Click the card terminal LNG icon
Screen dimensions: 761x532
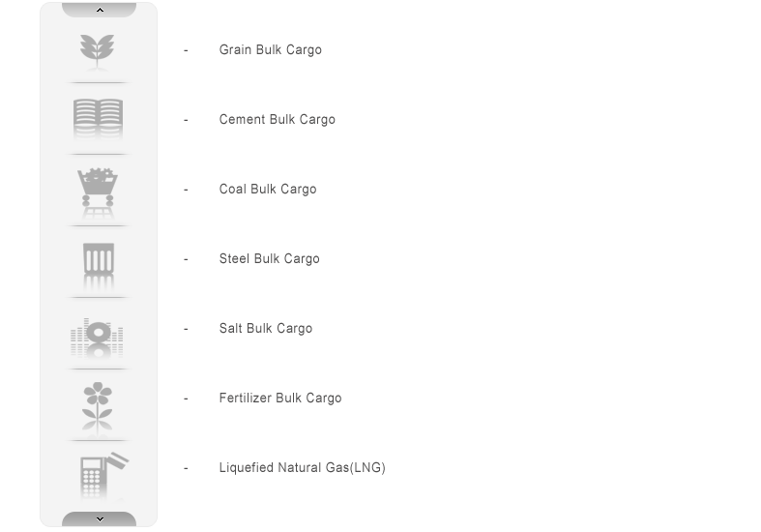(x=103, y=475)
